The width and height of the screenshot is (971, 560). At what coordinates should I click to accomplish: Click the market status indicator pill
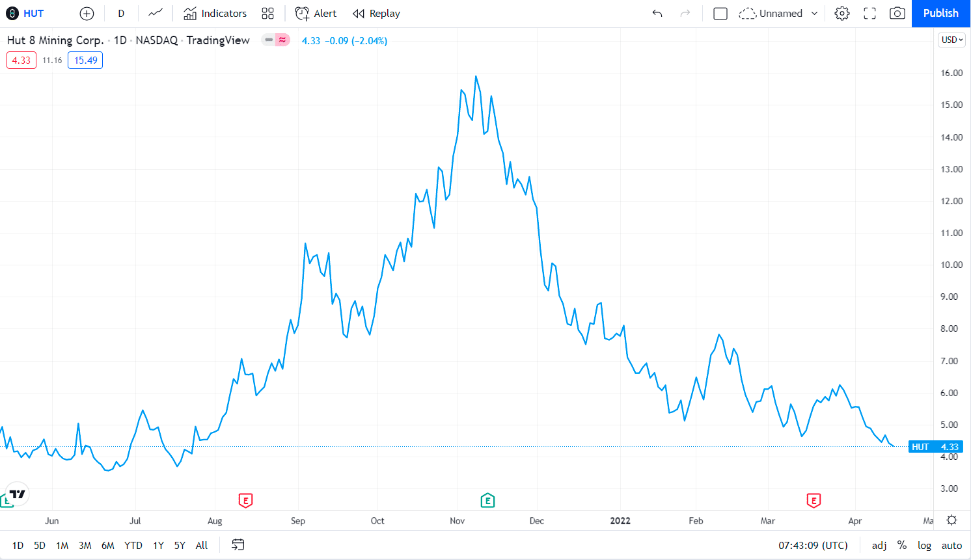[x=276, y=40]
